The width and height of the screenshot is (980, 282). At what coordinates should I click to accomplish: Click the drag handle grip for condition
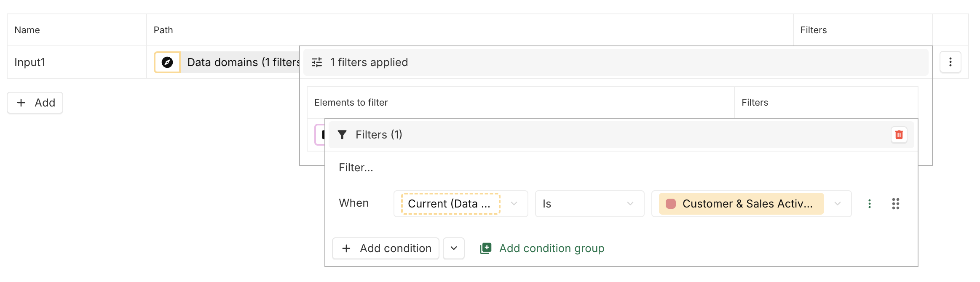[895, 204]
